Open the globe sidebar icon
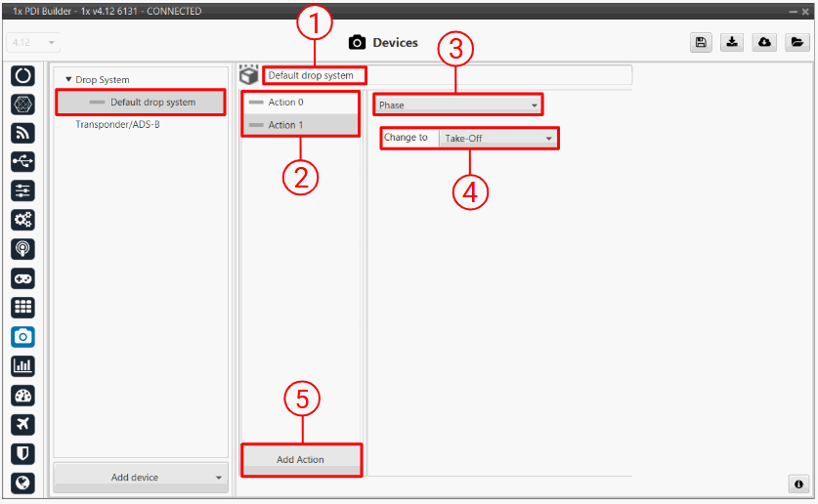 [x=22, y=483]
